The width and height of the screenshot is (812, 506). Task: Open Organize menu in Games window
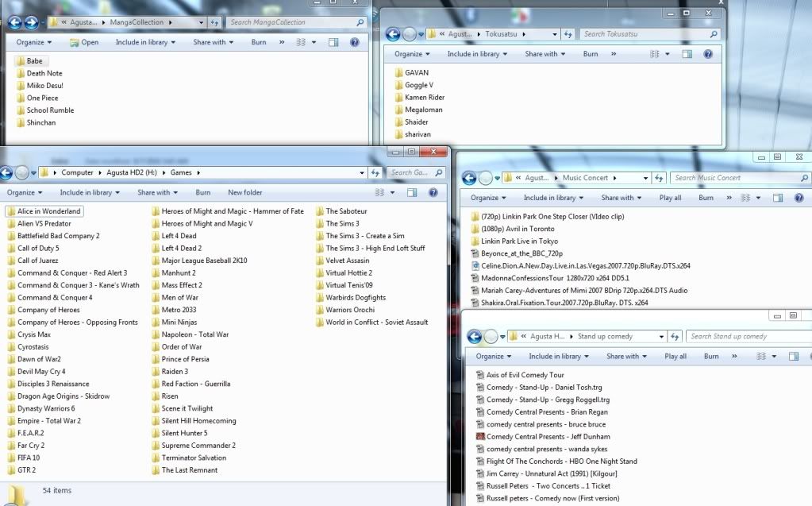point(25,193)
